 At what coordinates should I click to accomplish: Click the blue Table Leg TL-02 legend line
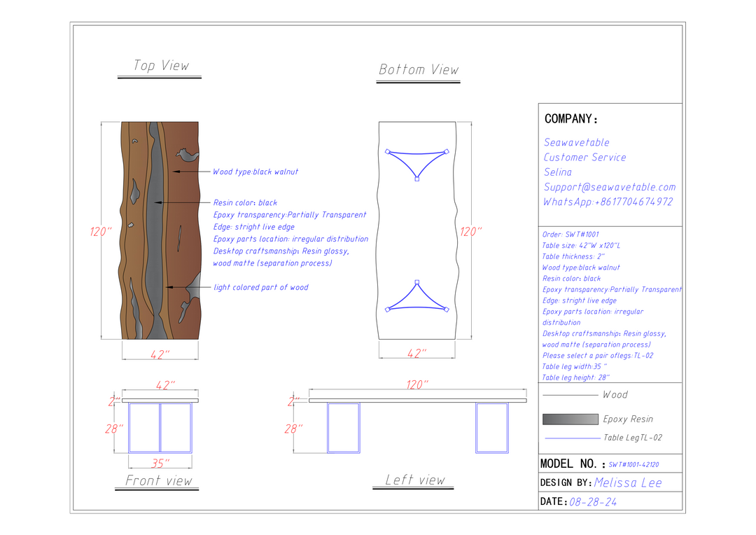pos(571,438)
